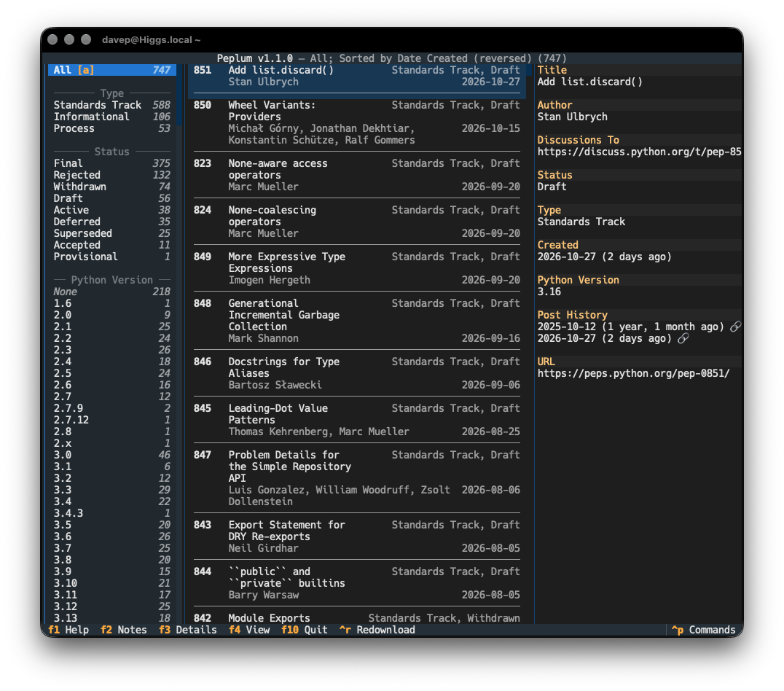The image size is (784, 691).
Task: Show PEPs with Final status
Action: (112, 163)
